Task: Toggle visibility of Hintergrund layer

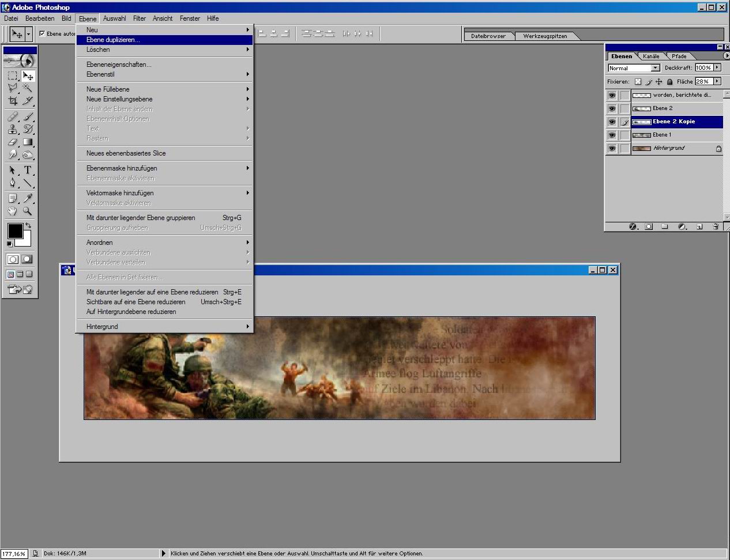Action: click(x=612, y=148)
